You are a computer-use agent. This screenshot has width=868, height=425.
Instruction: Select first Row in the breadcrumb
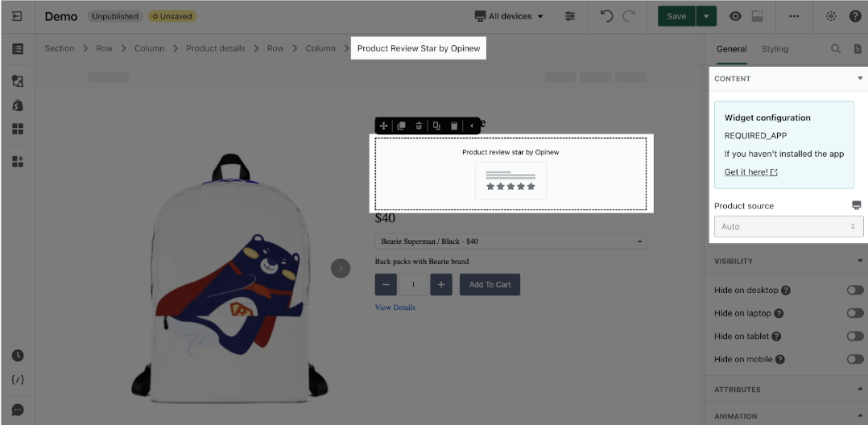[104, 48]
